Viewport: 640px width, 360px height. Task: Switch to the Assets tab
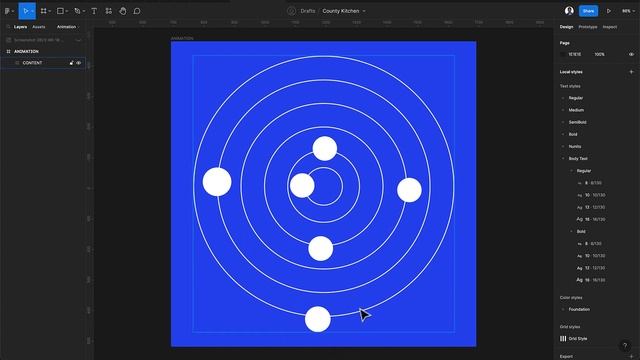39,27
